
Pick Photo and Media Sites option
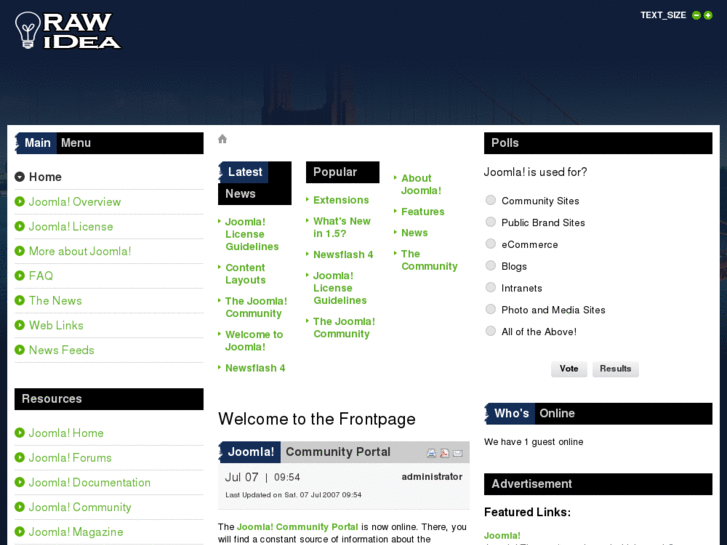click(x=491, y=309)
